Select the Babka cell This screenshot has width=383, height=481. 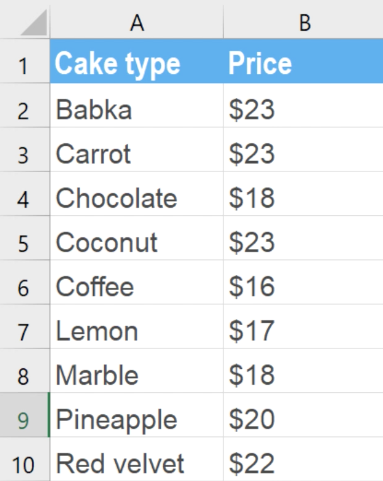tap(137, 105)
